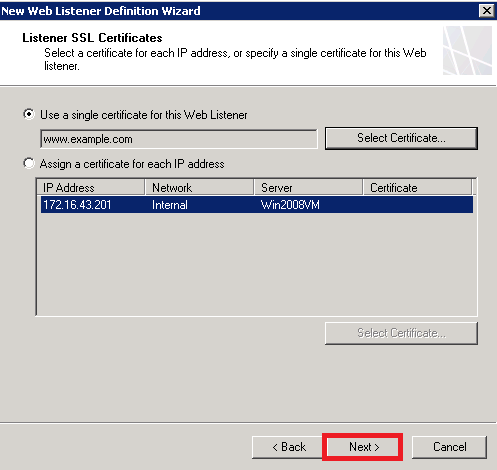Sort by the IP Address column header
This screenshot has width=497, height=470.
(x=90, y=187)
